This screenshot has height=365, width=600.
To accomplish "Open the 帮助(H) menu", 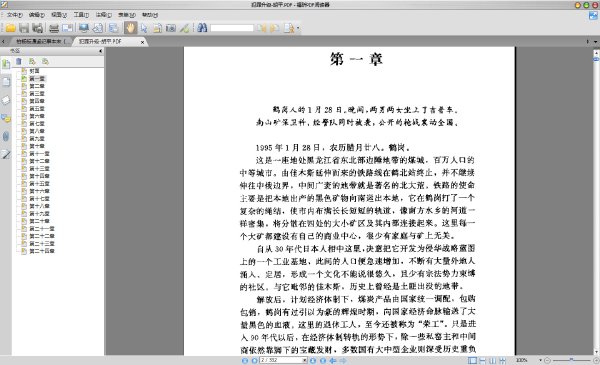I will coord(150,15).
